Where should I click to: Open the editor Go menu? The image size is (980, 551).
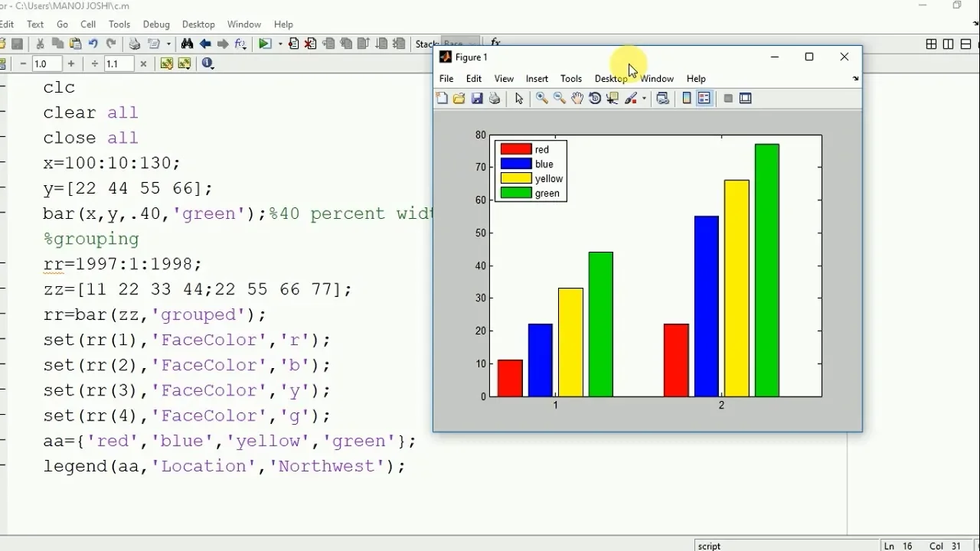coord(63,24)
